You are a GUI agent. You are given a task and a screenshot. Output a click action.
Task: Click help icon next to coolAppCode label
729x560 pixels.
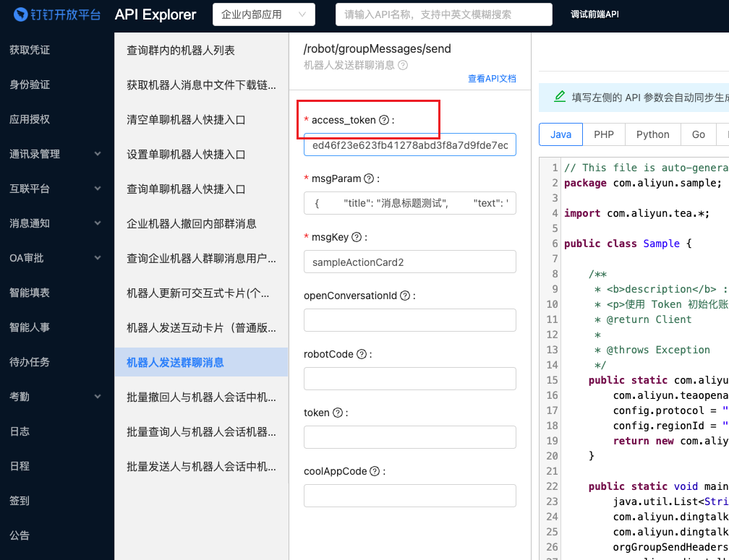375,471
